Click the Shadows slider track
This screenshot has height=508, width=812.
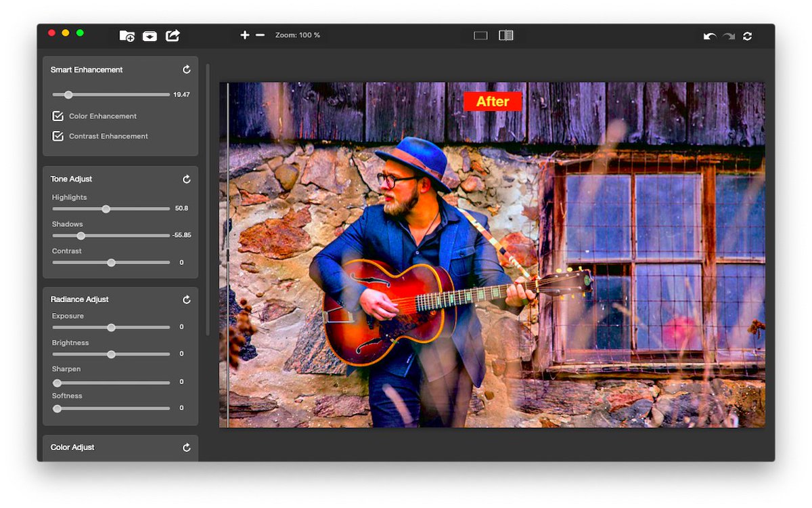111,236
